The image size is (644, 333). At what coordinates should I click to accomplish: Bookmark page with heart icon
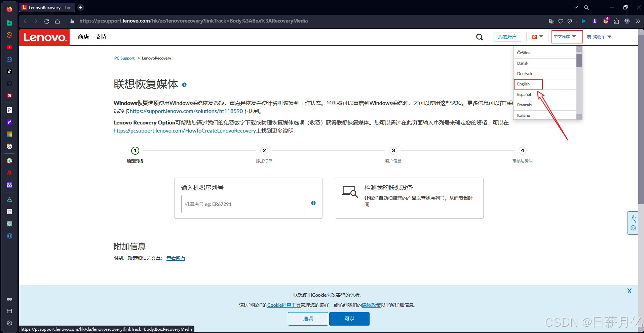(x=561, y=21)
